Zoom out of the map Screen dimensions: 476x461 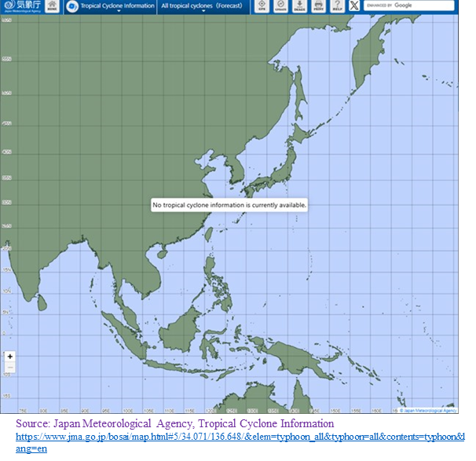point(10,367)
